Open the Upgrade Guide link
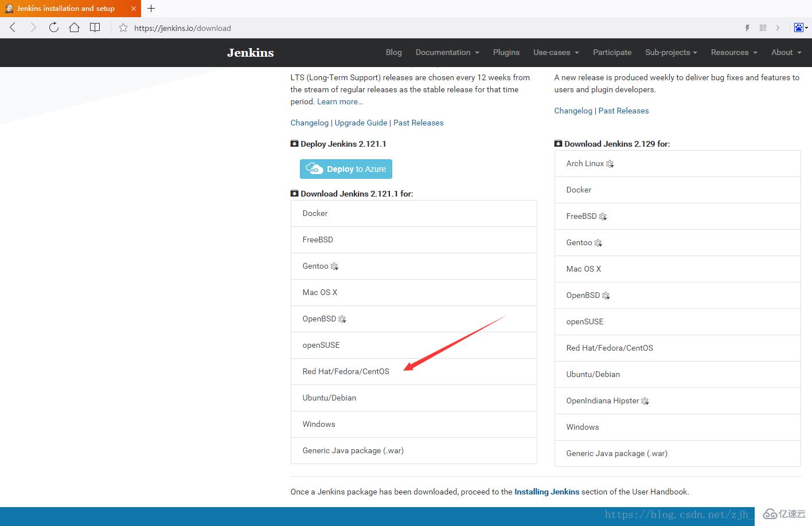The width and height of the screenshot is (812, 526). (x=361, y=123)
